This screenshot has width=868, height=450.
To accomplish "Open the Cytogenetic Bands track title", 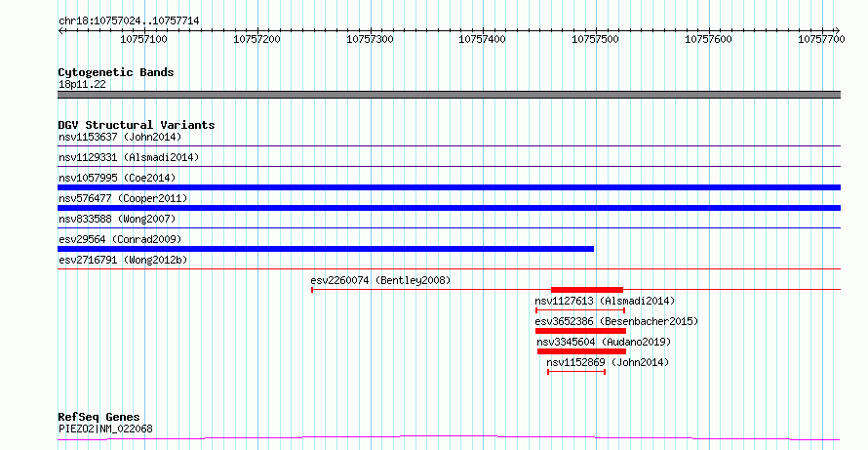I will tap(116, 72).
